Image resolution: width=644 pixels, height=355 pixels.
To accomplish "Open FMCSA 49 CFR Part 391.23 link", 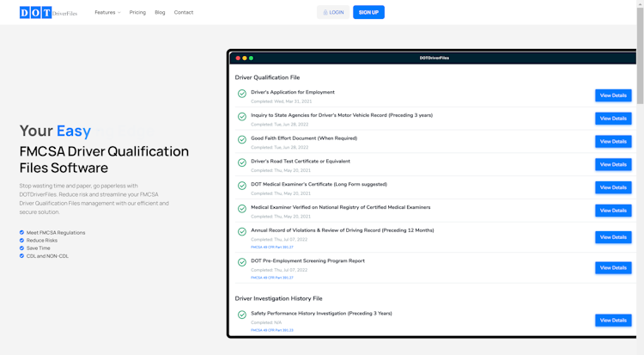I will [272, 330].
